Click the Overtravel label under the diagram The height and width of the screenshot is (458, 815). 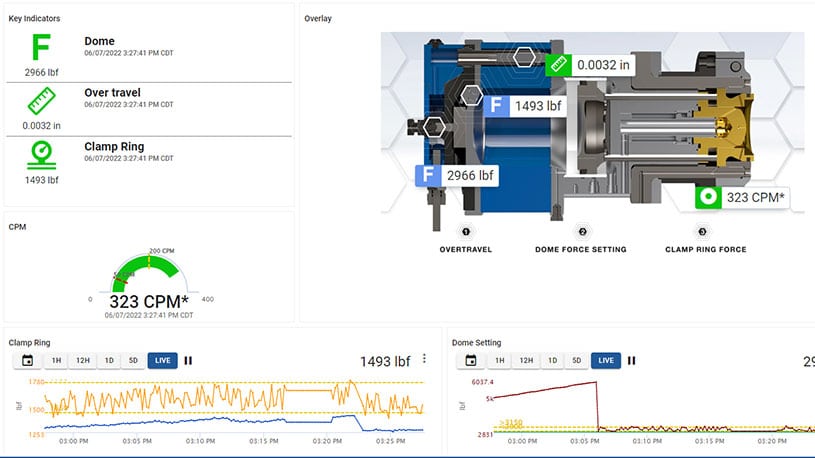[465, 249]
